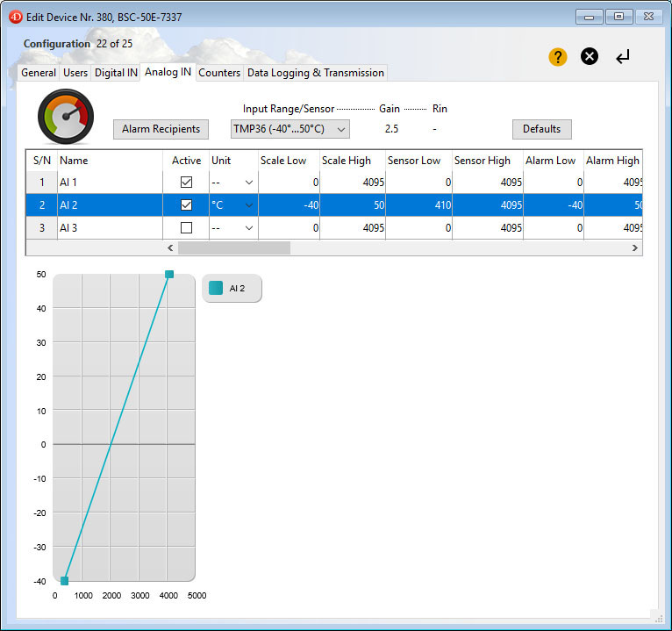Click AI 2 Sensor Low value 410
672x631 pixels.
click(418, 204)
